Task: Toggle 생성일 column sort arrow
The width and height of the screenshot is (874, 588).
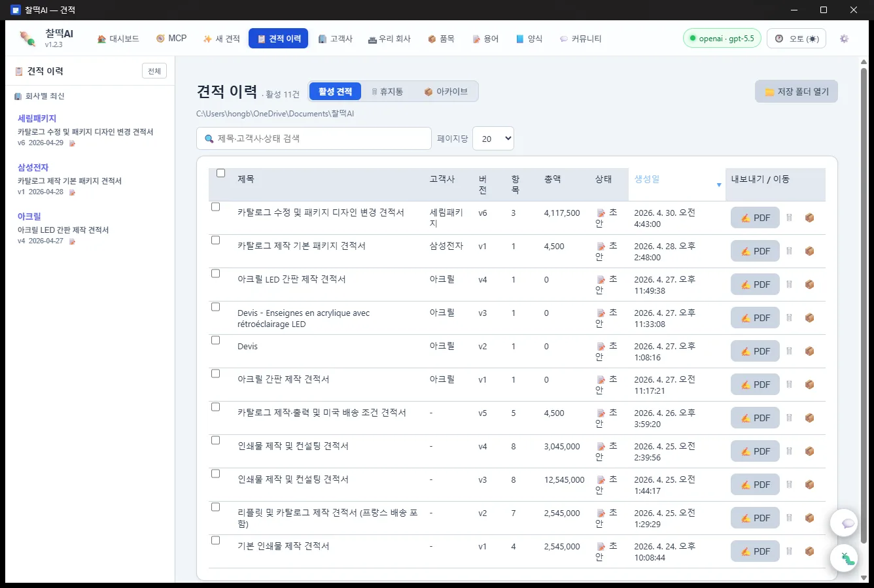Action: pos(719,185)
